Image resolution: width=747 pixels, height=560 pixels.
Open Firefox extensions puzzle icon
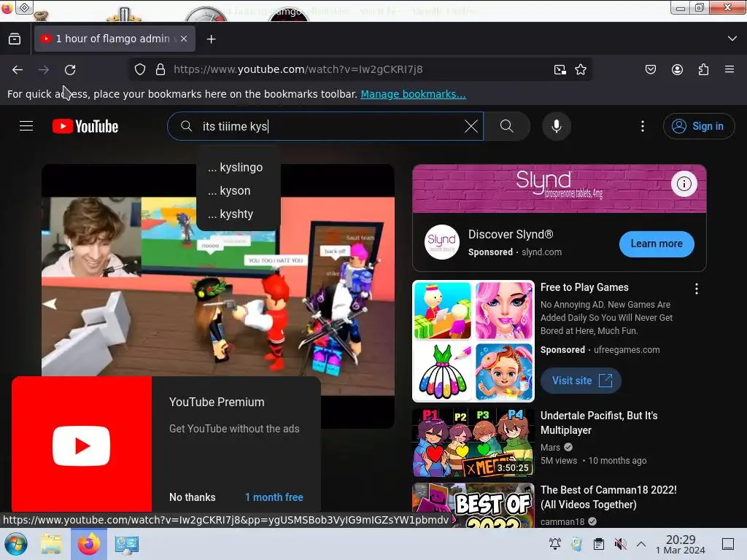tap(703, 69)
